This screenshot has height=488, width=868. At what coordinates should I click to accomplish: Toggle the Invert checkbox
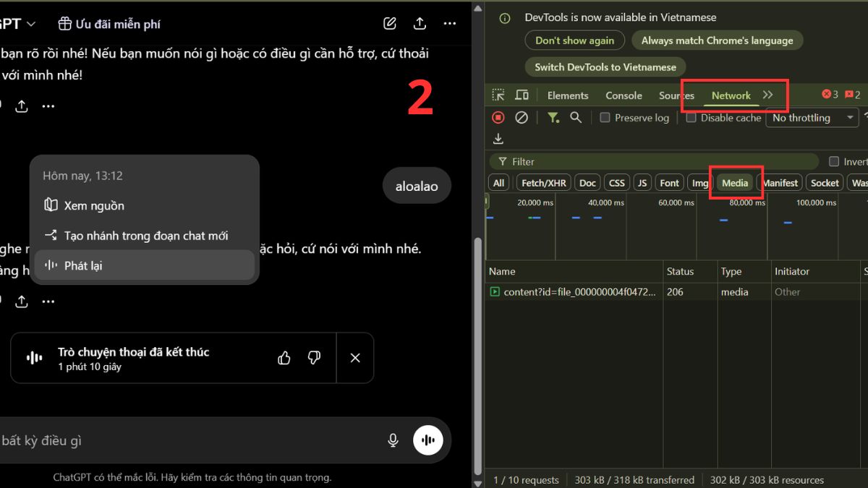click(834, 161)
